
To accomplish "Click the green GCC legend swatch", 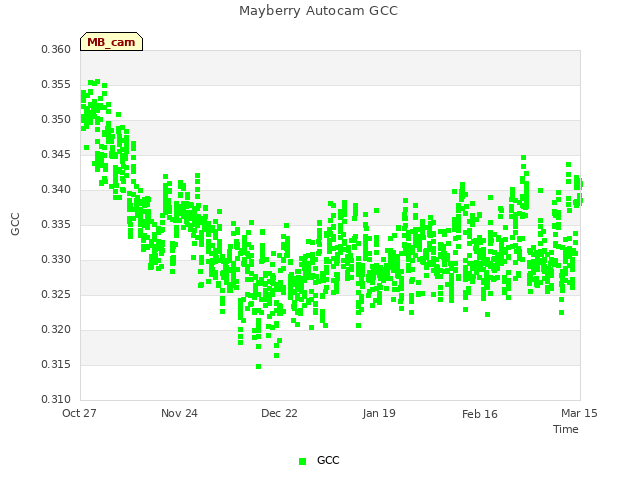I will pos(302,461).
